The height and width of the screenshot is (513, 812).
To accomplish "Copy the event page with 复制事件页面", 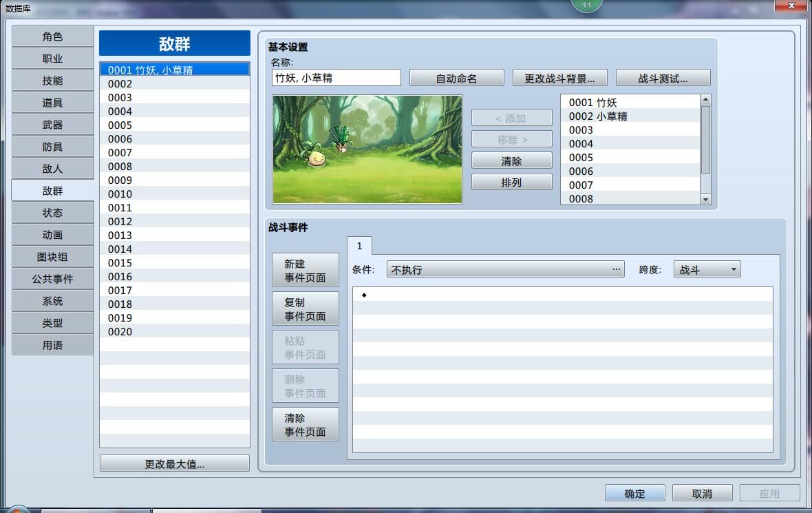I will 305,309.
